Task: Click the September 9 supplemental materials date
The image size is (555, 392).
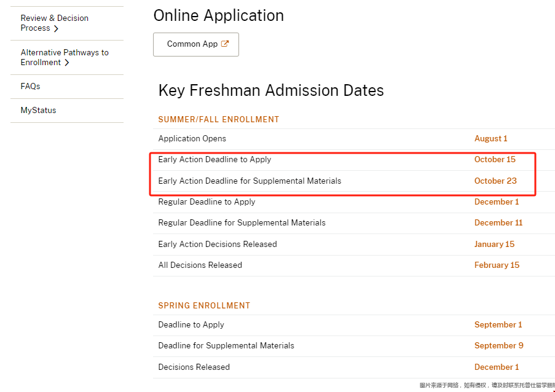Action: pos(498,346)
